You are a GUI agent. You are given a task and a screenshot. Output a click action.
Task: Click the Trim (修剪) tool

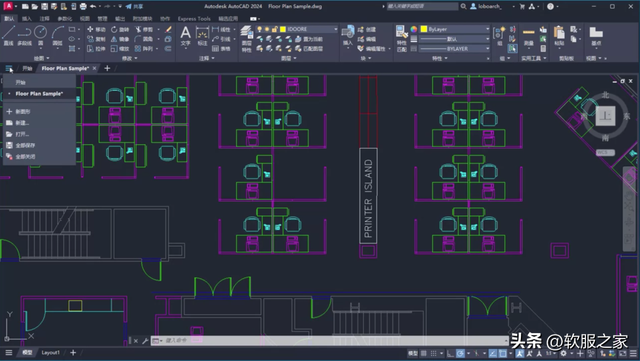[144, 29]
